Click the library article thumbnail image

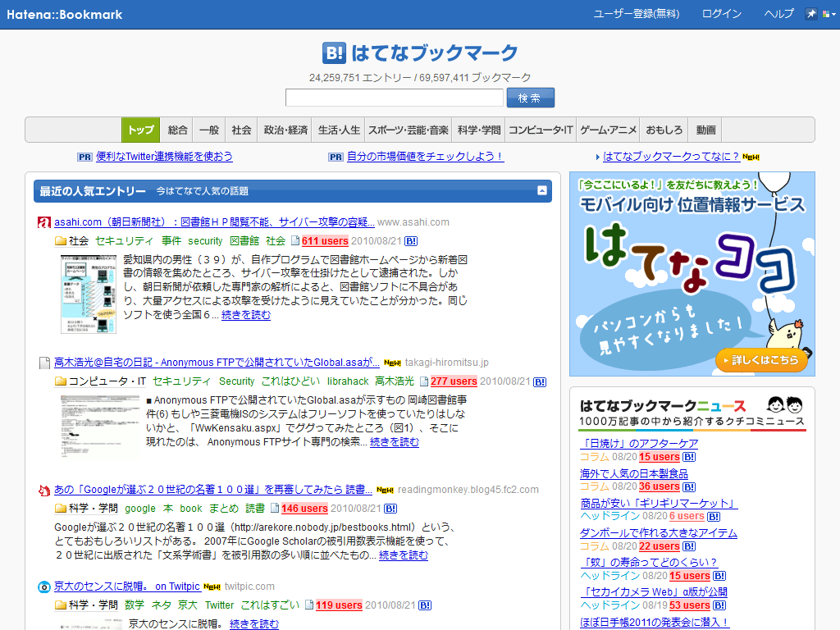(x=89, y=294)
